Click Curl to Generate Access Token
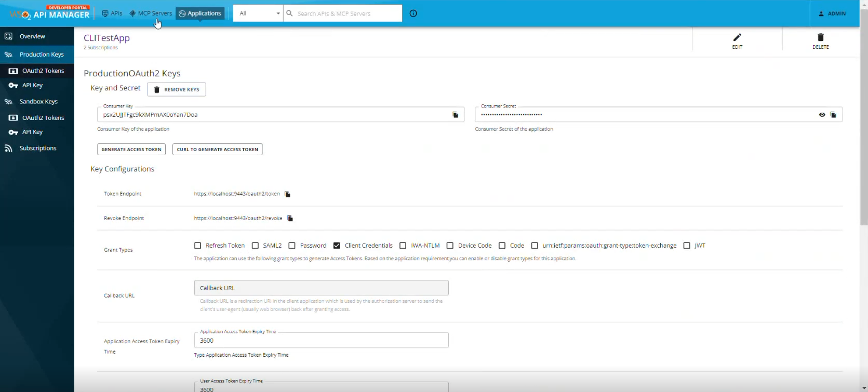This screenshot has height=392, width=868. click(x=217, y=150)
